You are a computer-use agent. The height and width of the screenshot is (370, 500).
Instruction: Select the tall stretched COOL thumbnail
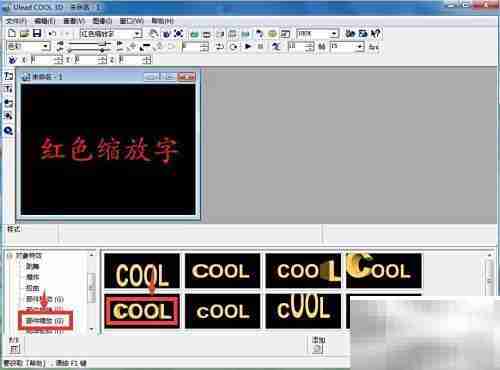click(x=142, y=271)
